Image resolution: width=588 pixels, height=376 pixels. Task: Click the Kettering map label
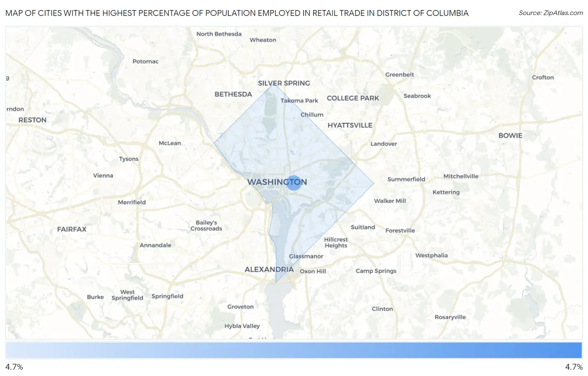[446, 192]
